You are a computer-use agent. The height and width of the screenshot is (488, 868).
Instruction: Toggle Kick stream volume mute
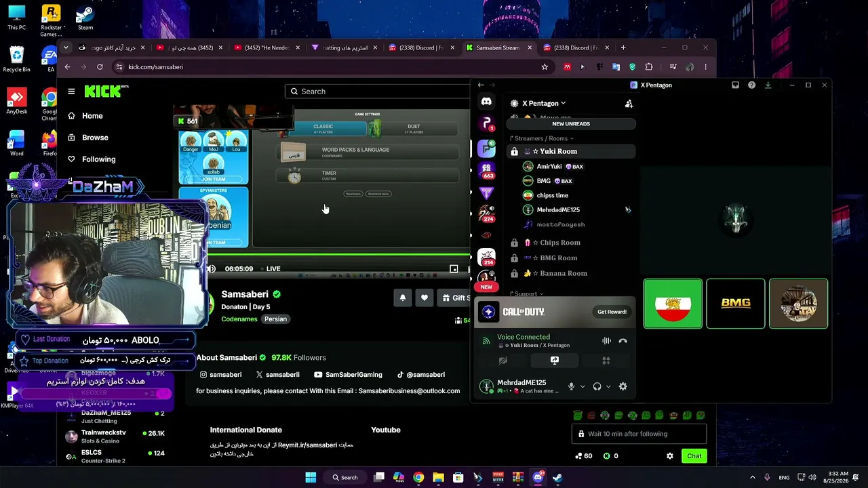click(212, 269)
